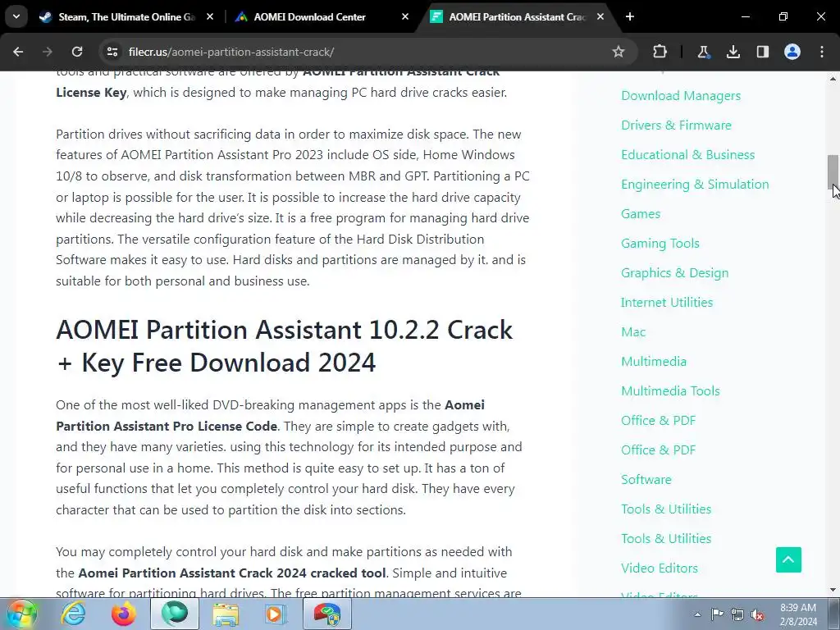
Task: Open Internet Utilities category
Action: [667, 302]
